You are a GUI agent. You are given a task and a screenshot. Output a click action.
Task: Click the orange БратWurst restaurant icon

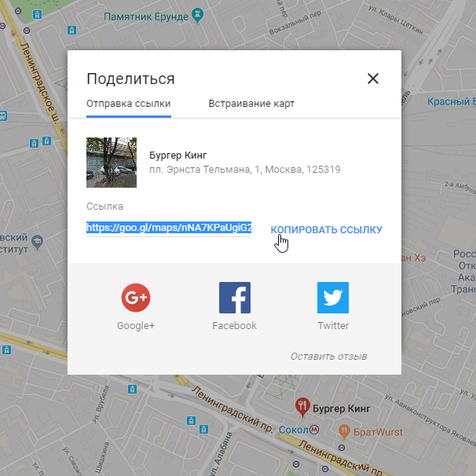344,430
